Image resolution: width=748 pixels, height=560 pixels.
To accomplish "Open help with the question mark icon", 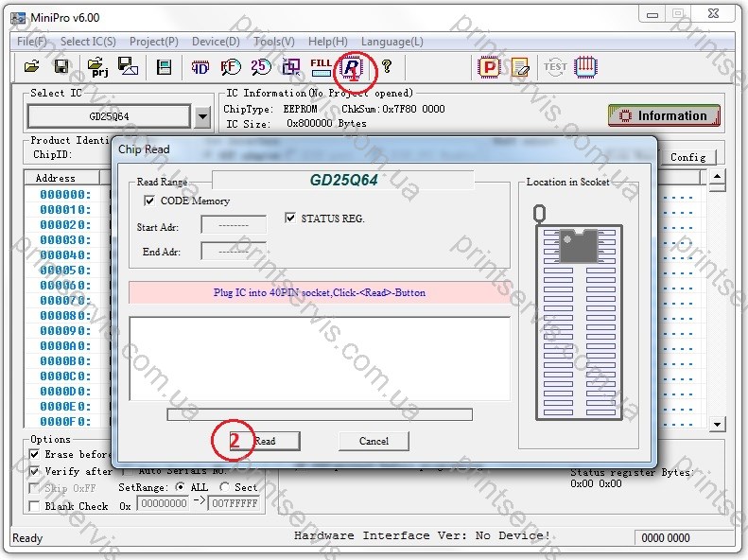I will pos(387,66).
